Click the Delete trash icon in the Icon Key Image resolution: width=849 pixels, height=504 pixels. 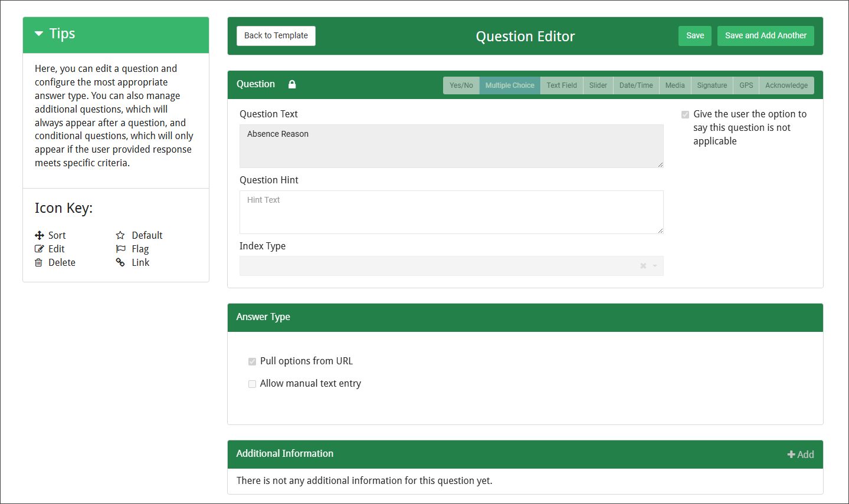[39, 262]
